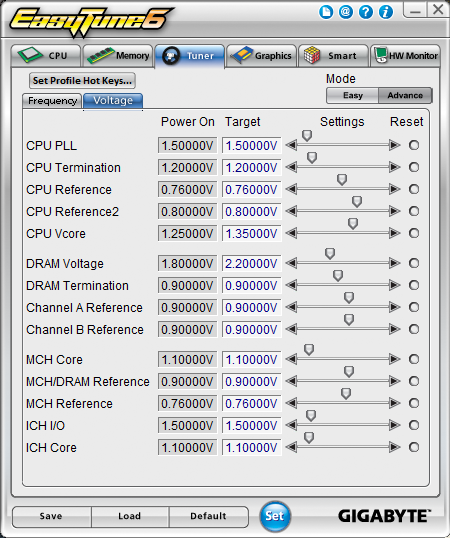Viewport: 450px width, 538px height.
Task: Increase DRAM Termination voltage with right arrow
Action: point(394,285)
